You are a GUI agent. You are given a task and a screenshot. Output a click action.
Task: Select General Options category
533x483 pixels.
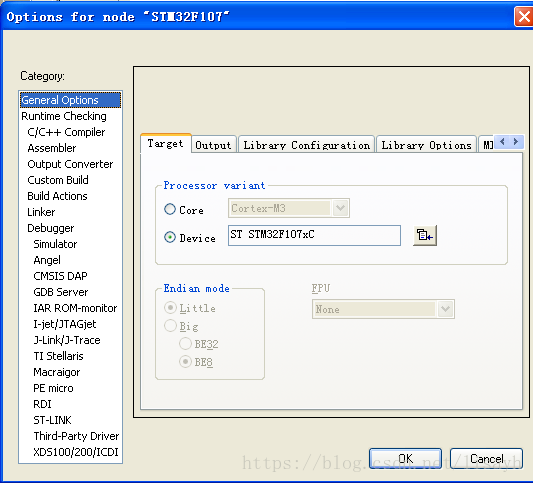coord(70,100)
